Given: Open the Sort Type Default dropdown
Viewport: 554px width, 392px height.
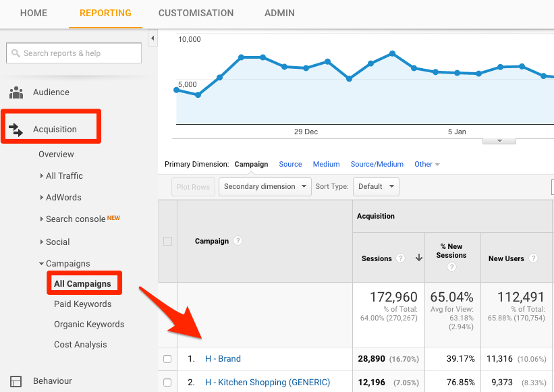Looking at the screenshot, I should pyautogui.click(x=376, y=187).
